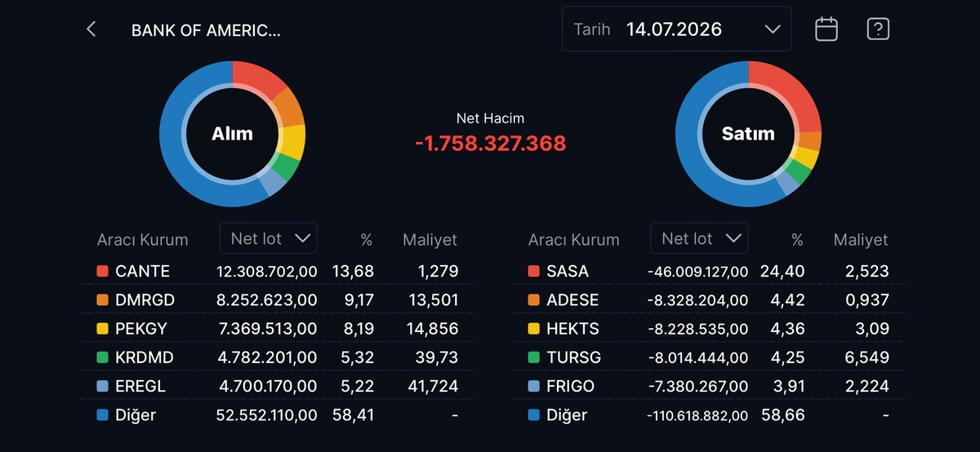Viewport: 980px width, 452px height.
Task: Open the Net lot dropdown under Alım
Action: tap(269, 238)
